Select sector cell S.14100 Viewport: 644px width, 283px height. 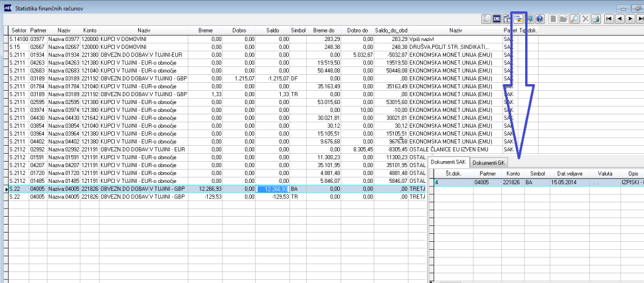tap(19, 39)
